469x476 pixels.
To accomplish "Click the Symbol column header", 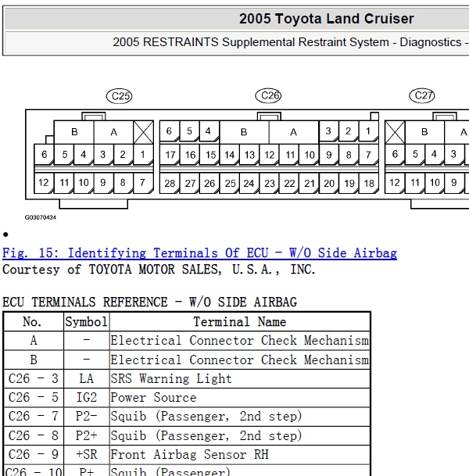I will pos(87,322).
